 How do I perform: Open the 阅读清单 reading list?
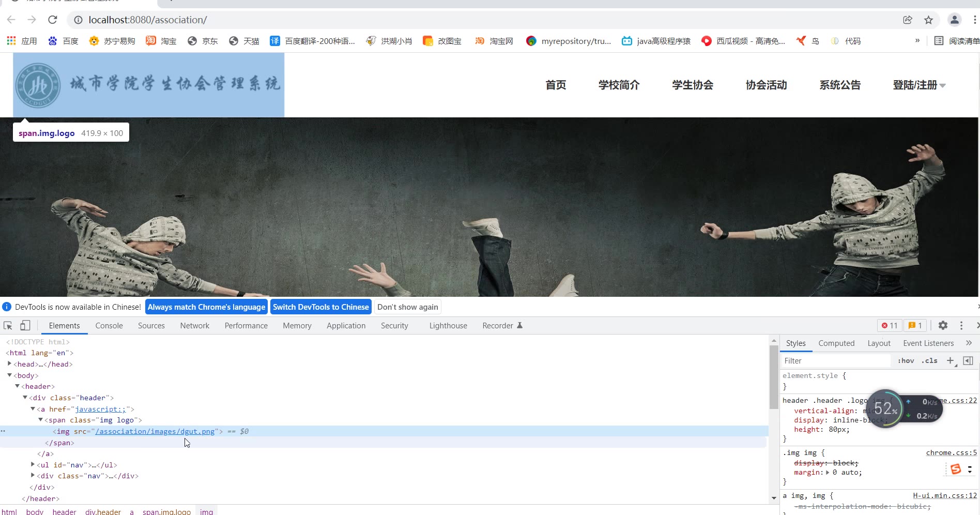pyautogui.click(x=957, y=41)
